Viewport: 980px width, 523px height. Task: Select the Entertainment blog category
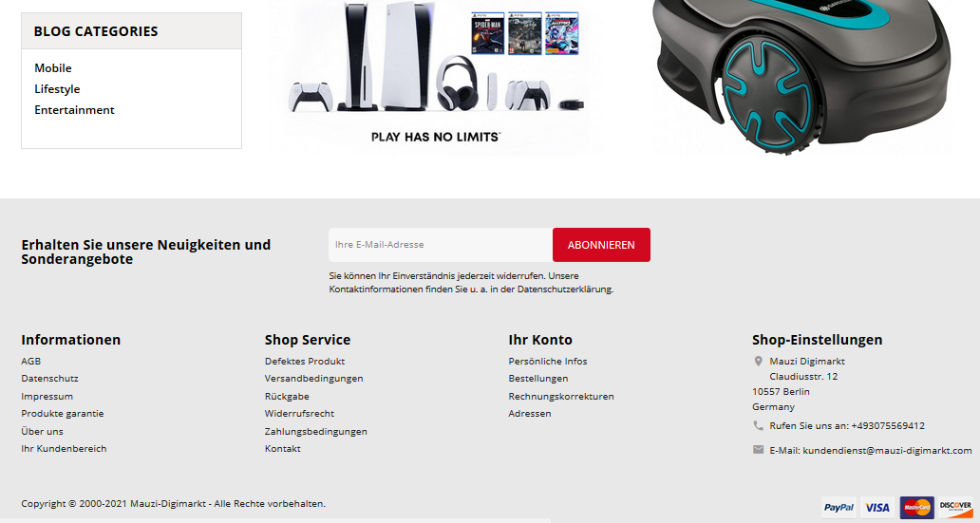point(74,110)
